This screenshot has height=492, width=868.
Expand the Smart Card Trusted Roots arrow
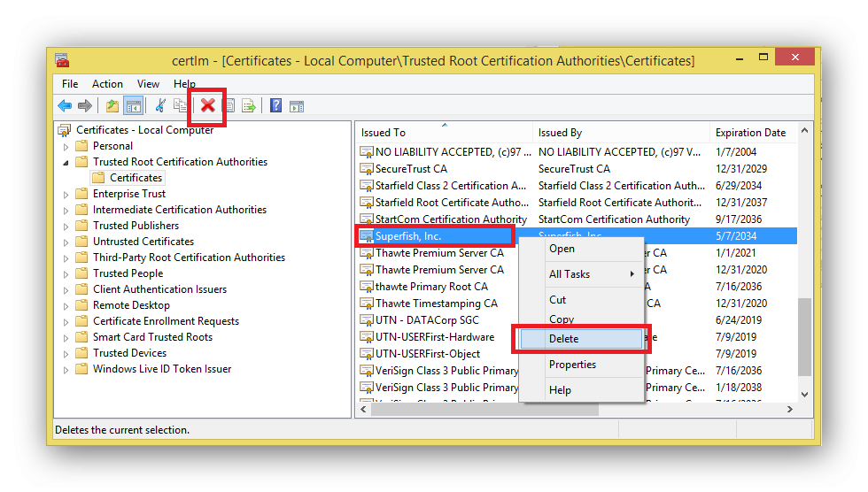point(66,338)
